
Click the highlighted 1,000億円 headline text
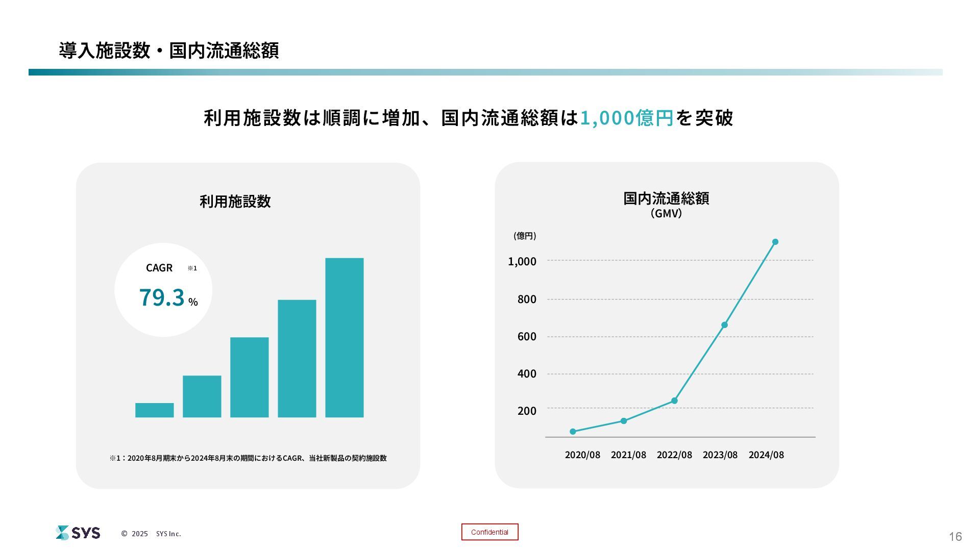tap(627, 118)
